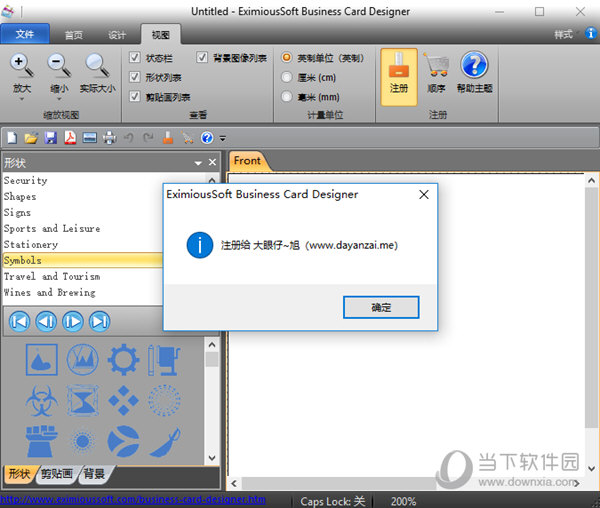Viewport: 600px width, 508px height.
Task: Click the New document icon in quick toolbar
Action: pyautogui.click(x=12, y=138)
